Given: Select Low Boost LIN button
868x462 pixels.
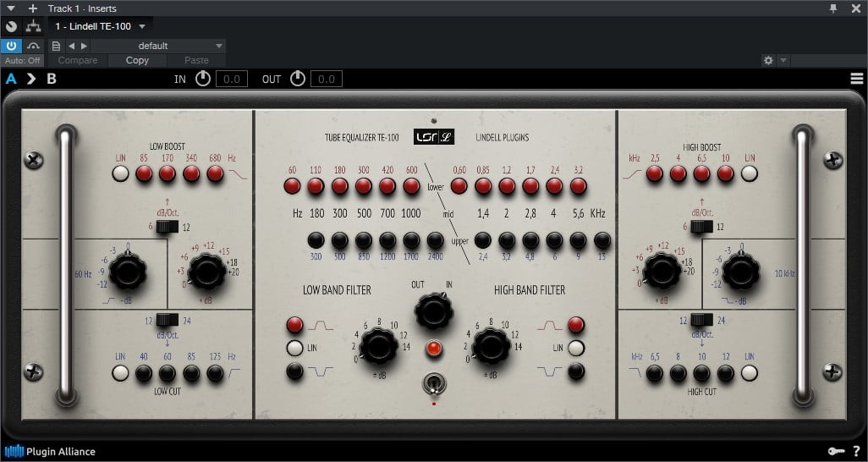Looking at the screenshot, I should (x=121, y=173).
